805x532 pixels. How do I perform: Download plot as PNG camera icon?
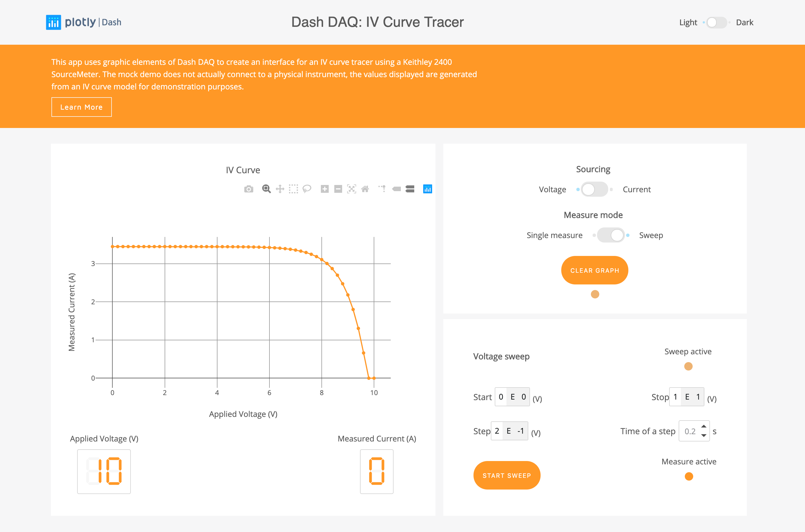tap(249, 189)
